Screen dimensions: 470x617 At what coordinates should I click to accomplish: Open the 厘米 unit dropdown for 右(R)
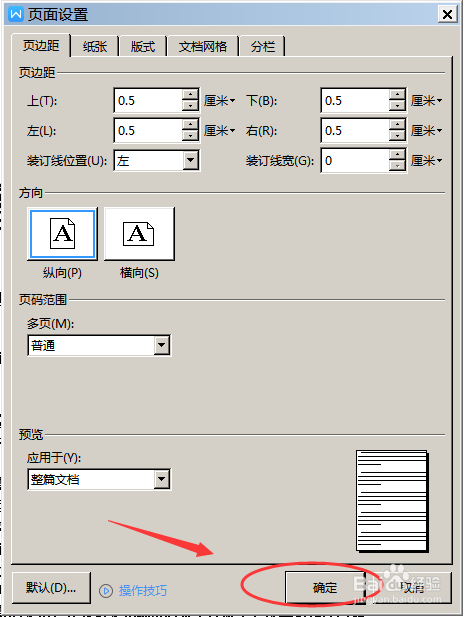click(x=427, y=131)
